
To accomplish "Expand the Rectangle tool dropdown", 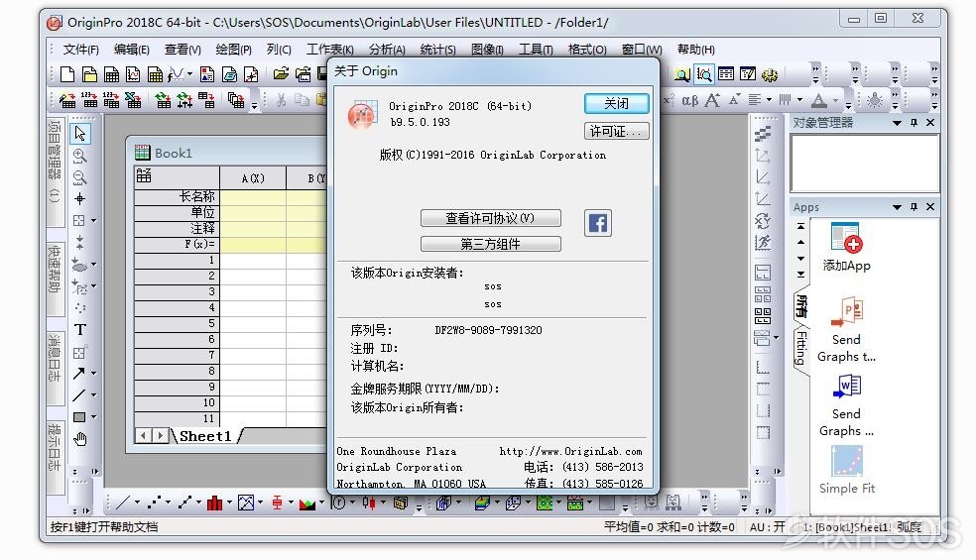I will point(93,417).
